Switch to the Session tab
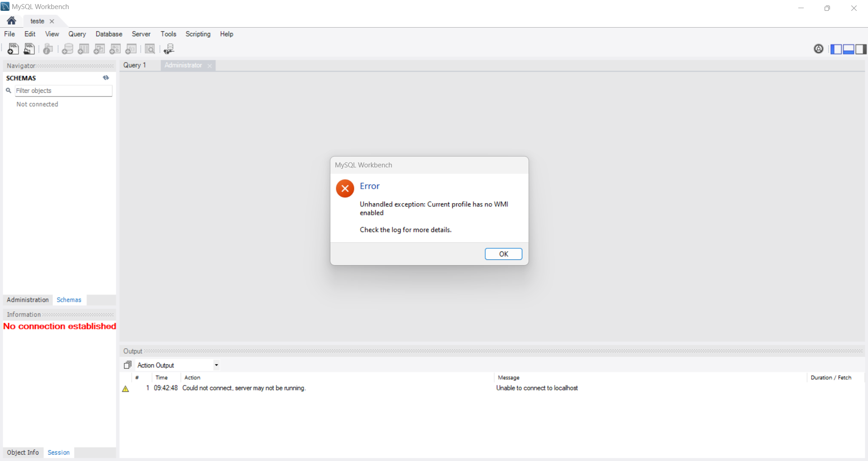This screenshot has height=461, width=868. pyautogui.click(x=59, y=452)
